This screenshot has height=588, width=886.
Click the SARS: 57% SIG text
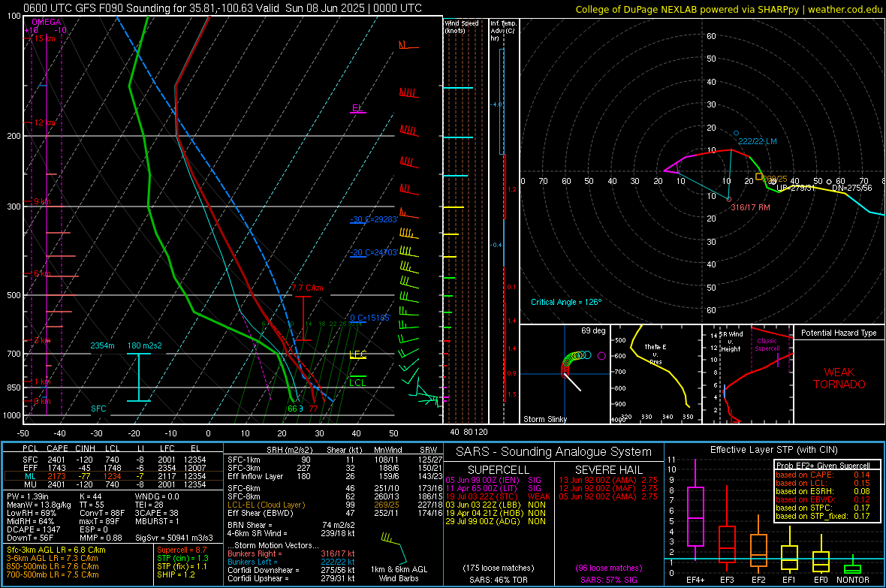608,580
